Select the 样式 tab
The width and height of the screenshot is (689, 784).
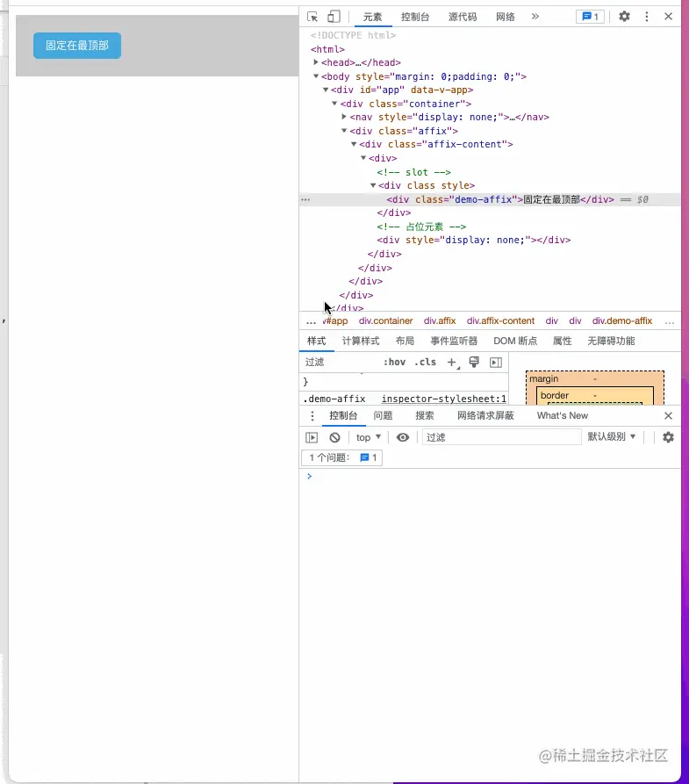(317, 341)
